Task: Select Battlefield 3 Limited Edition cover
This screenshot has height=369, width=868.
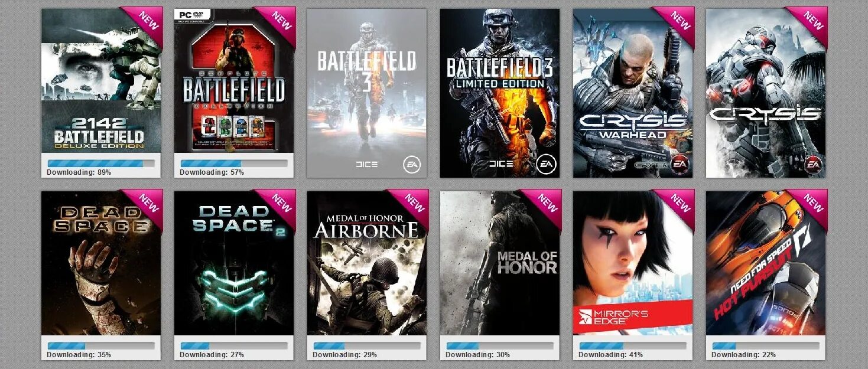Action: pyautogui.click(x=500, y=93)
